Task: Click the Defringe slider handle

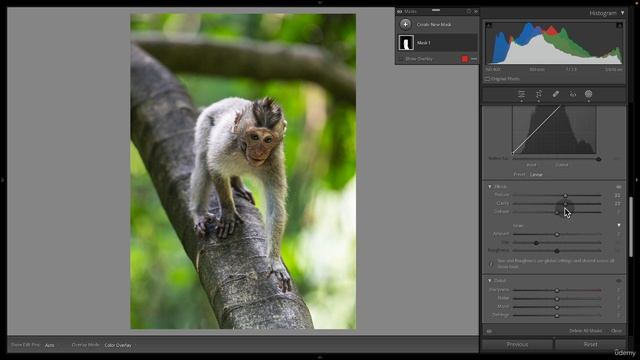Action: (557, 316)
